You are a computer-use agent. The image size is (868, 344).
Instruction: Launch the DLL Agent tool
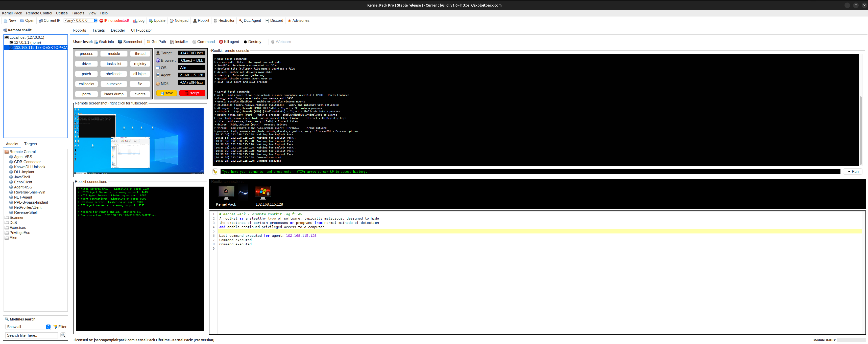[x=250, y=20]
